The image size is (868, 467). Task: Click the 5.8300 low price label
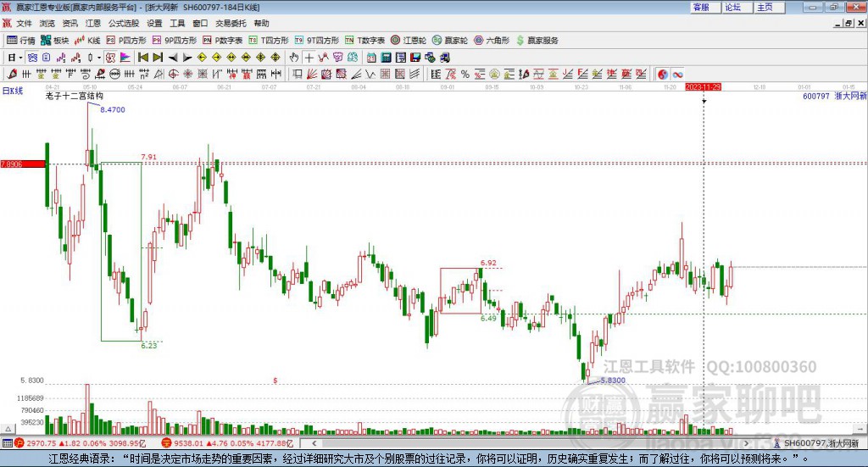click(x=613, y=381)
